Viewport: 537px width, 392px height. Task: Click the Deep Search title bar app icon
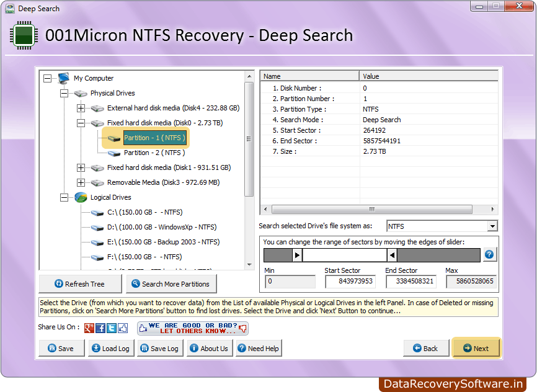(x=10, y=9)
